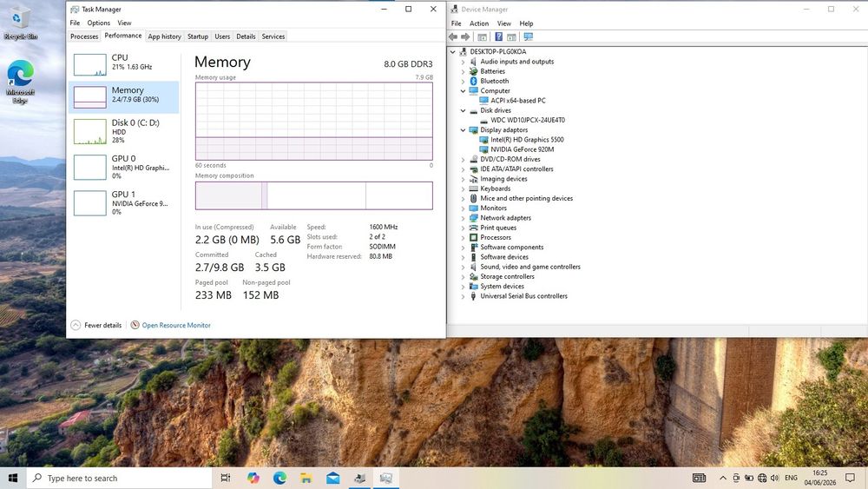This screenshot has height=489, width=868.
Task: Expand the Monitors category
Action: pyautogui.click(x=464, y=208)
